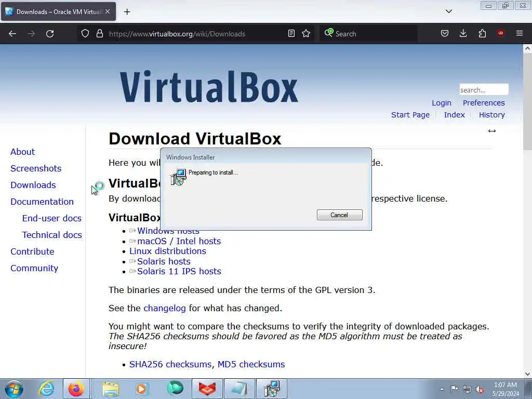Click the installer computer icon in dialog
532x399 pixels.
179,177
